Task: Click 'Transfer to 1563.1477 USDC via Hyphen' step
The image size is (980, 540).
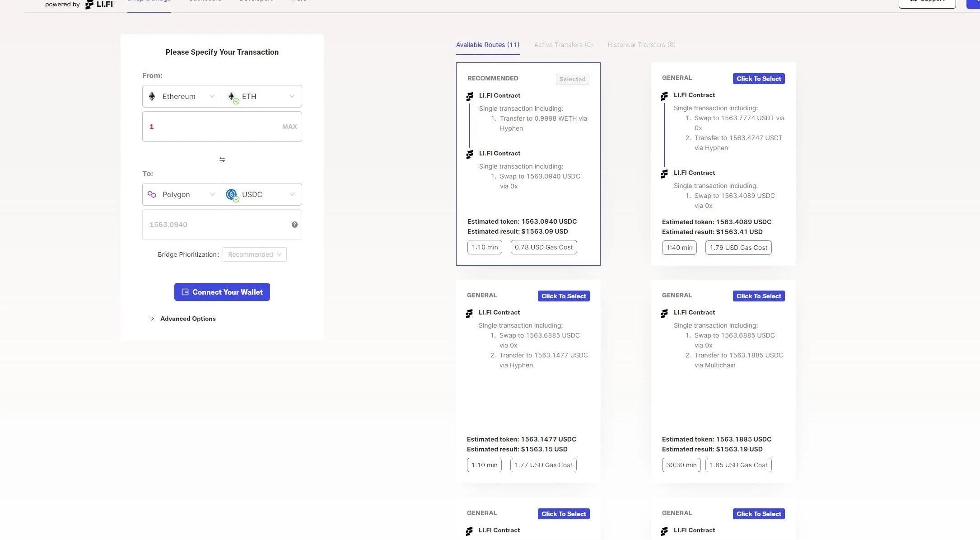Action: pyautogui.click(x=544, y=360)
